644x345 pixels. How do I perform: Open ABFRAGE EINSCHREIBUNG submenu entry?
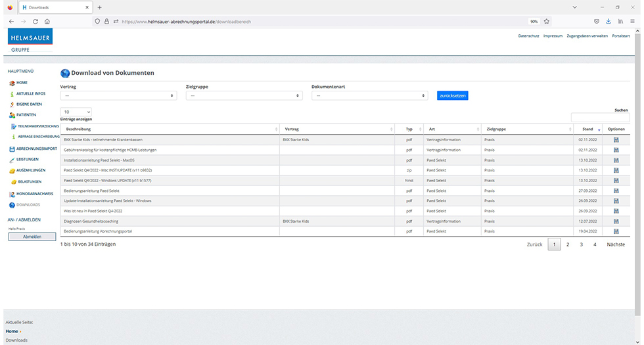(x=39, y=137)
